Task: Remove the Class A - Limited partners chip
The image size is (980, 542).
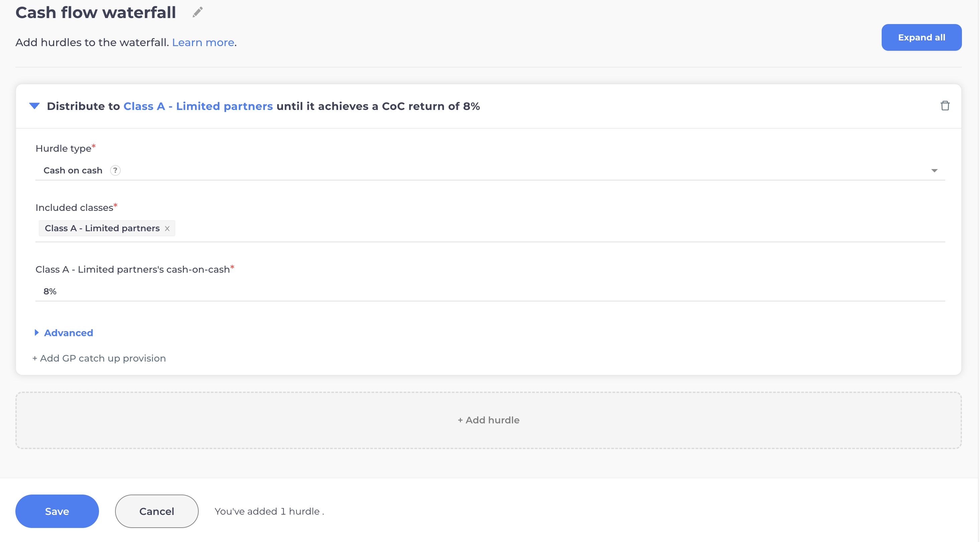Action: [x=167, y=229]
